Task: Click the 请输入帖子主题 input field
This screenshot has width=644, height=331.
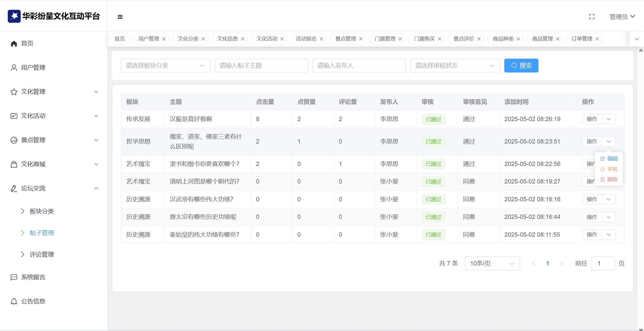Action: point(261,66)
